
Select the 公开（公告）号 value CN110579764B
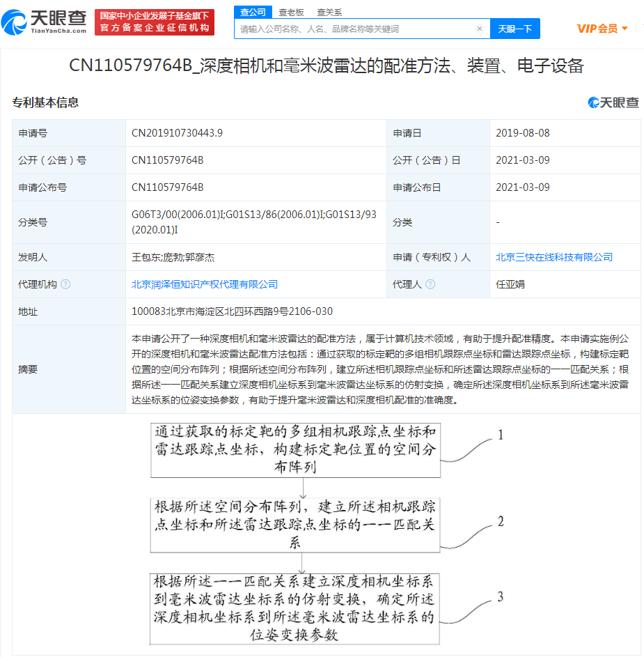coord(168,160)
